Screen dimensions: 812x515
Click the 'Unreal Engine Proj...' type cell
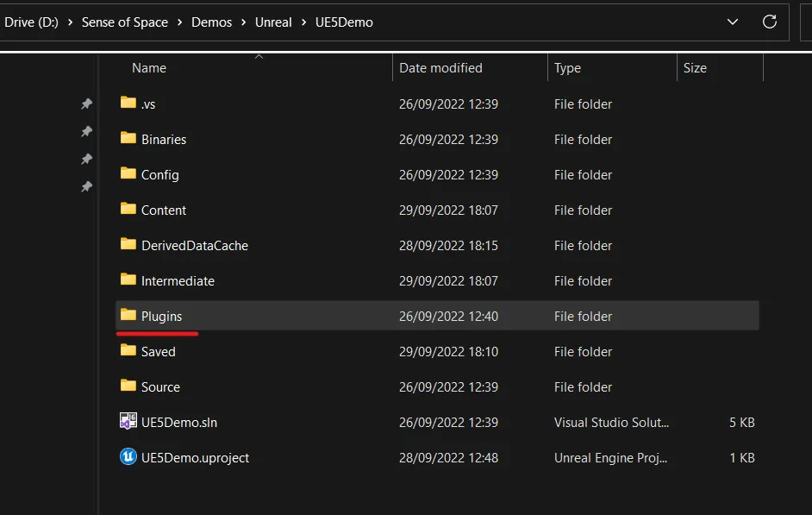[610, 458]
